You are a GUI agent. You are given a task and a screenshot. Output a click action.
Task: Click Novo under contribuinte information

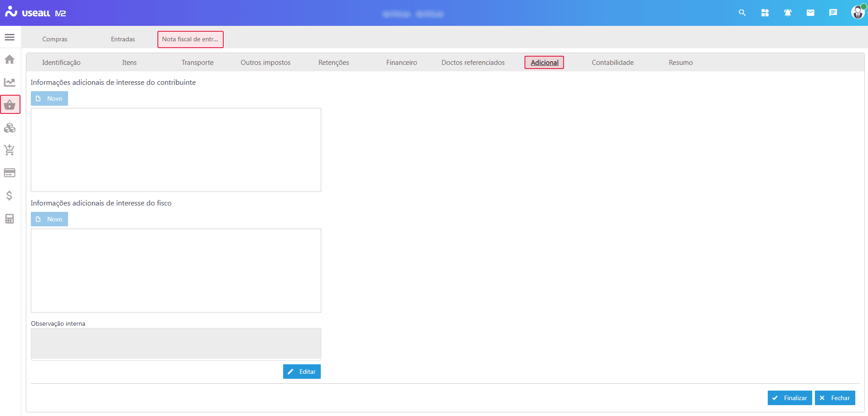(49, 98)
